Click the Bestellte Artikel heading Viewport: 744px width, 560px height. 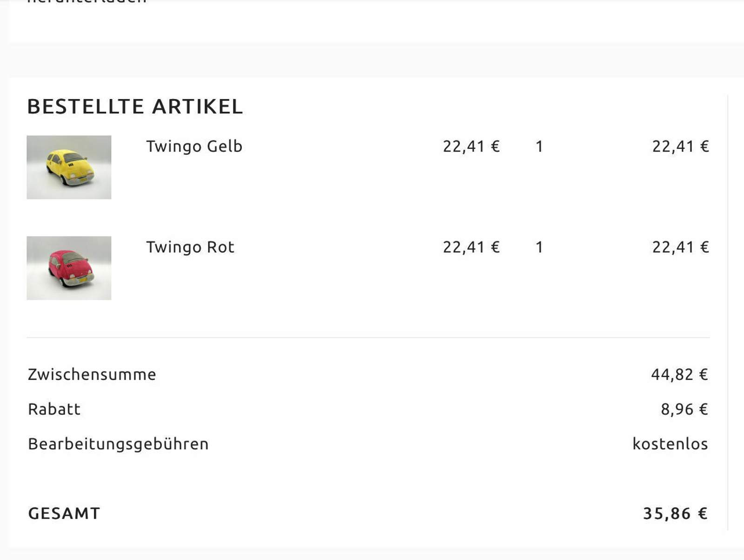coord(135,106)
